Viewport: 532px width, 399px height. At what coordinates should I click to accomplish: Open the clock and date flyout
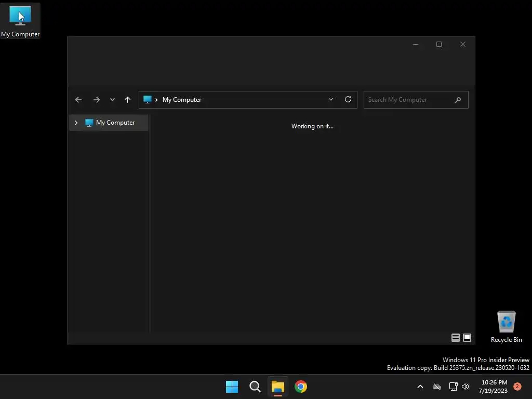(493, 387)
